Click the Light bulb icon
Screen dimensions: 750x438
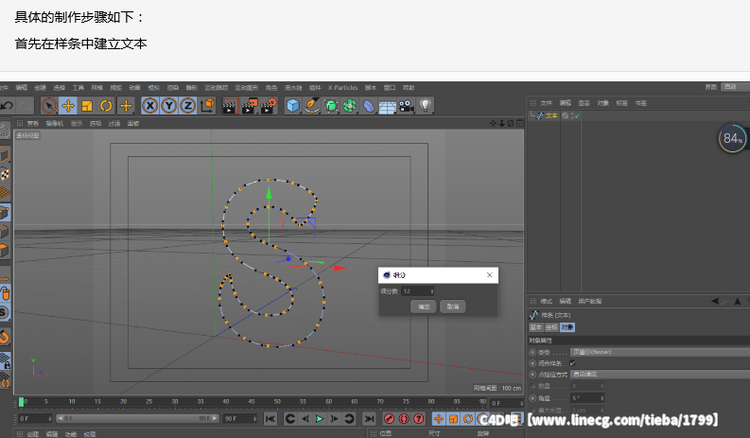point(425,105)
